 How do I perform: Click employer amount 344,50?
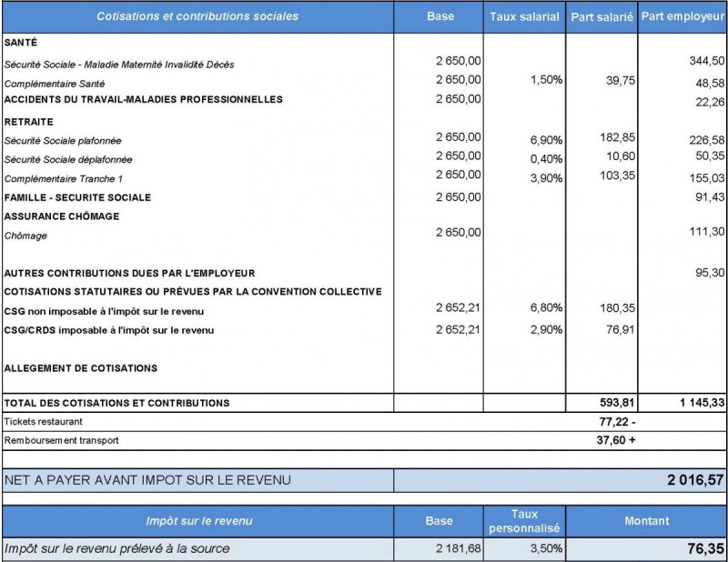[x=707, y=61]
